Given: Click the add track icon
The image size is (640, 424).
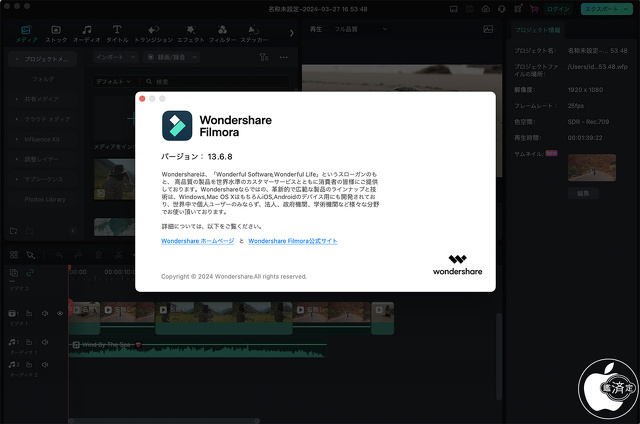Looking at the screenshot, I should point(13,273).
